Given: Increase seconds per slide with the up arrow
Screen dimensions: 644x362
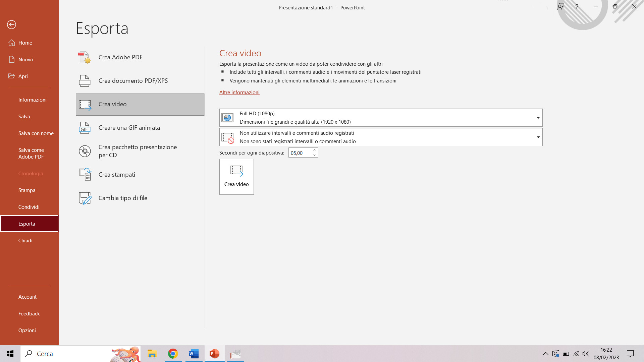Looking at the screenshot, I should click(x=314, y=150).
